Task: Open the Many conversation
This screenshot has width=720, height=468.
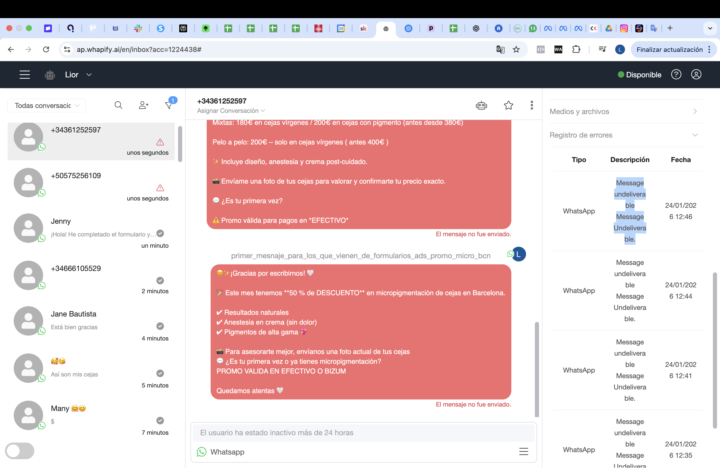Action: tap(91, 419)
